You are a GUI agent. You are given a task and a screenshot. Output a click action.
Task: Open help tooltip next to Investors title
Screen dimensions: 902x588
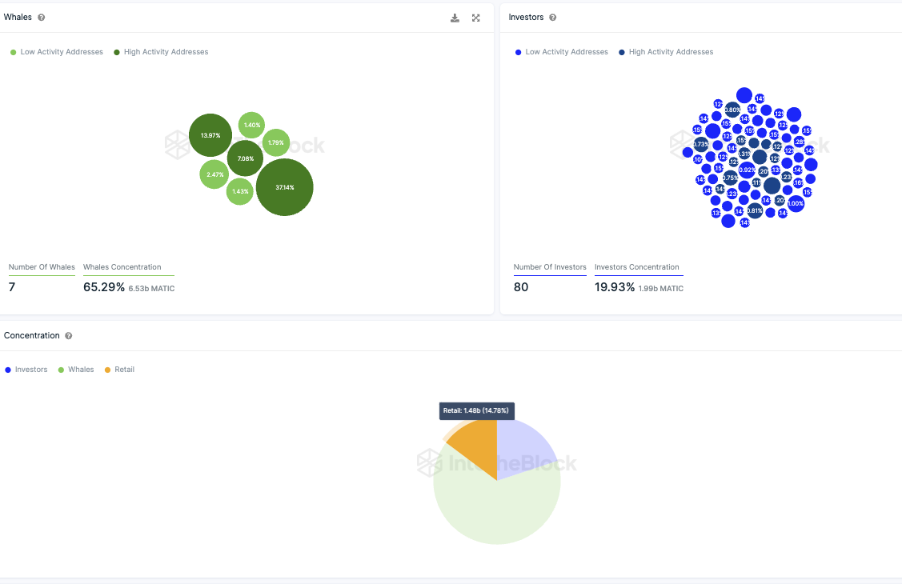point(553,18)
